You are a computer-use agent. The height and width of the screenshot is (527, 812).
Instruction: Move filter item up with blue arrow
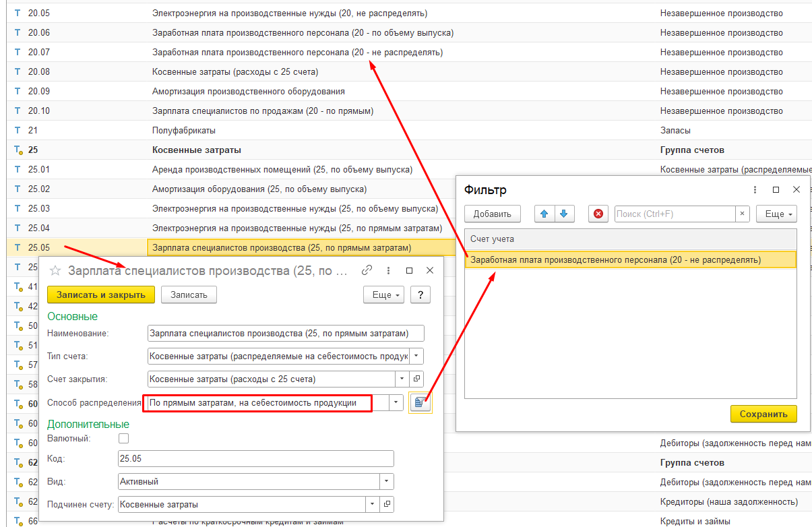[544, 214]
